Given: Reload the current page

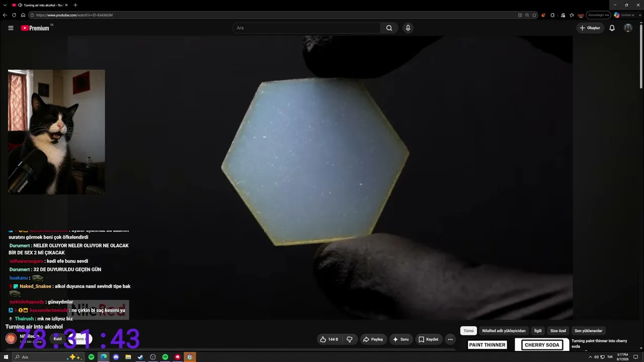Looking at the screenshot, I should [x=14, y=15].
